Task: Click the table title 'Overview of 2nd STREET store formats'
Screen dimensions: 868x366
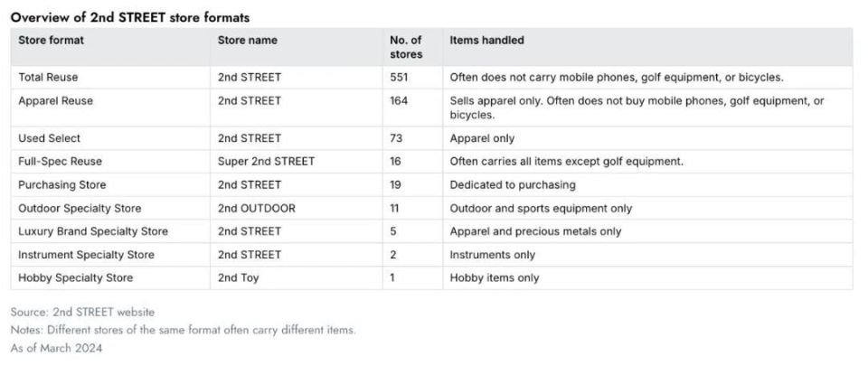Action: click(130, 18)
